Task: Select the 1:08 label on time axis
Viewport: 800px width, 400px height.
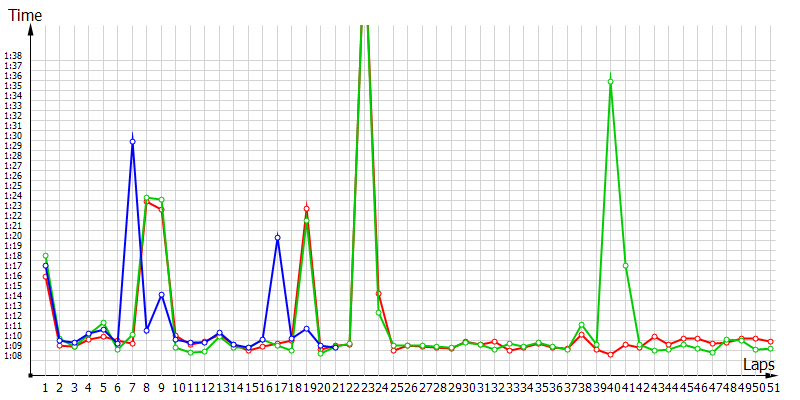Action: pyautogui.click(x=13, y=355)
